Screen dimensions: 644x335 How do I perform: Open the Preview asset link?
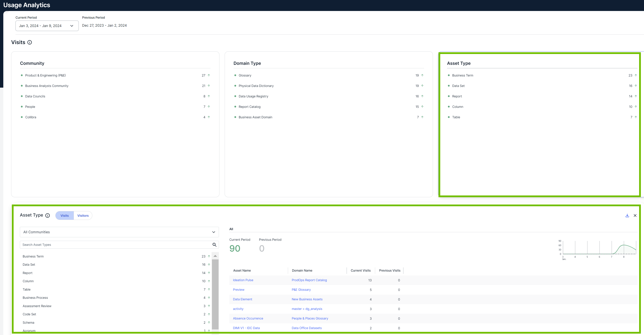click(x=239, y=290)
